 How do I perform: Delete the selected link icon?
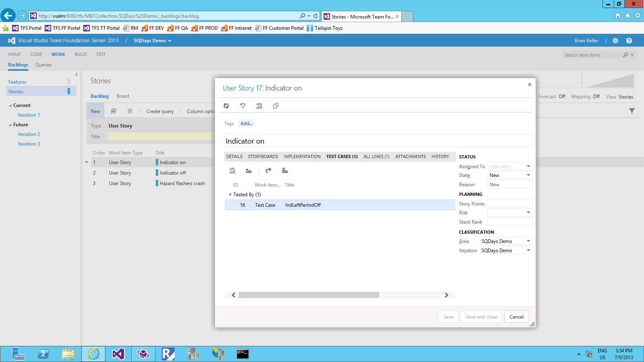285,171
